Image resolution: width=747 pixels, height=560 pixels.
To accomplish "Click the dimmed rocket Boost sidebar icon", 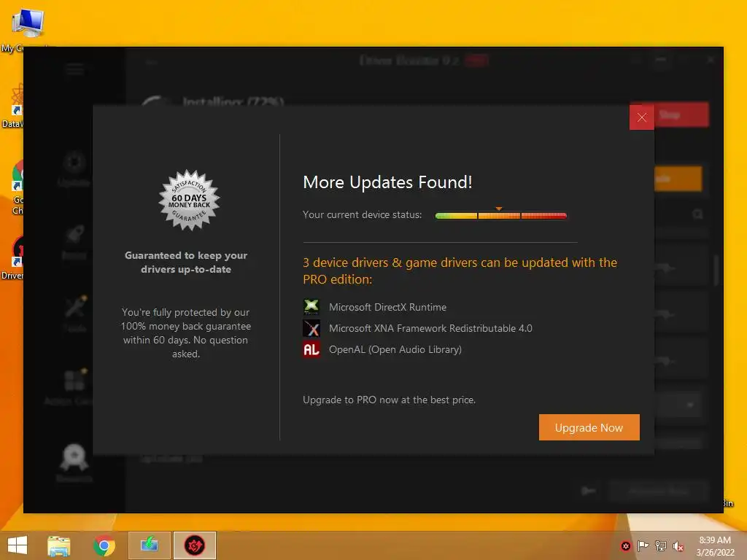I will (74, 242).
